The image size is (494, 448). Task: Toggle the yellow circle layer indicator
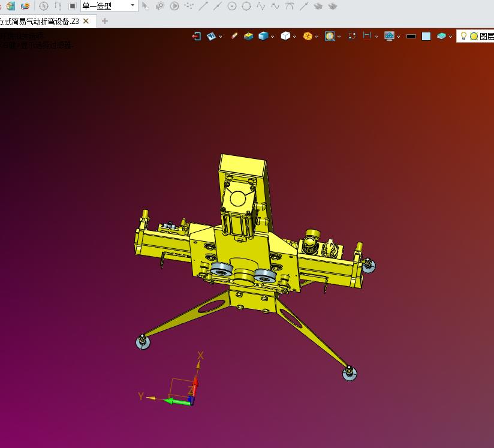(x=474, y=37)
